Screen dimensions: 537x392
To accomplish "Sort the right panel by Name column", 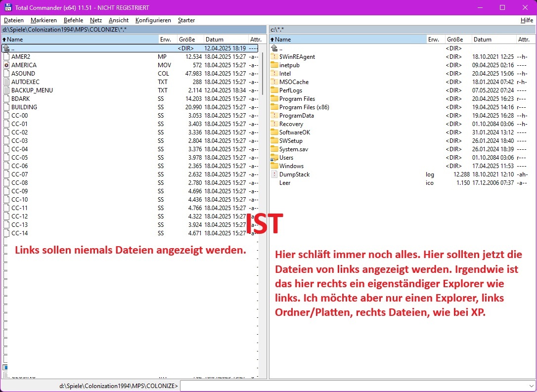I will (348, 40).
